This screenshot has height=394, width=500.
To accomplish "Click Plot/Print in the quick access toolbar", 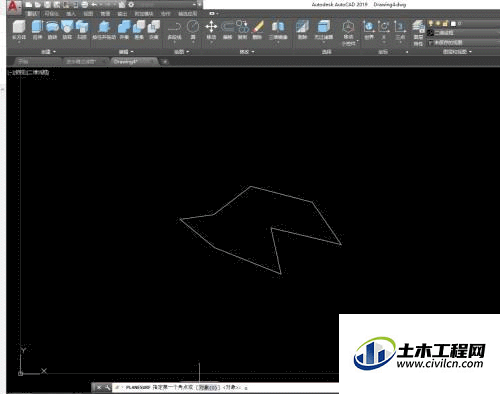I will click(85, 5).
